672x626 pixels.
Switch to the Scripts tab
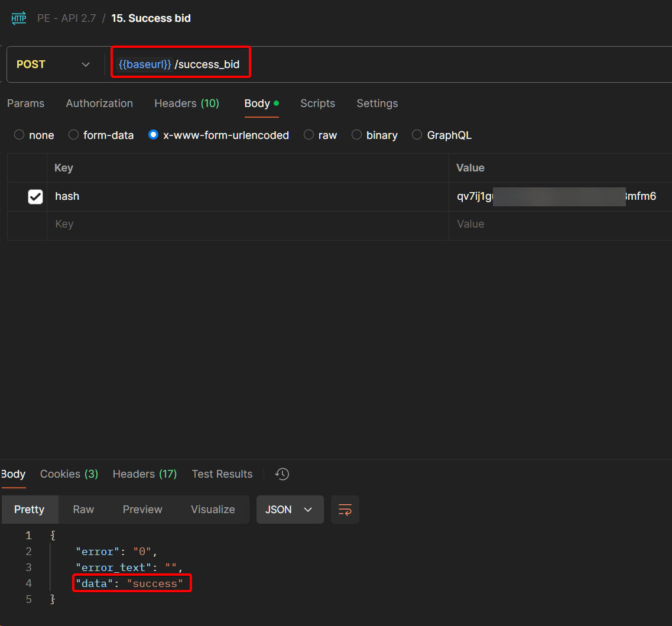pos(317,103)
